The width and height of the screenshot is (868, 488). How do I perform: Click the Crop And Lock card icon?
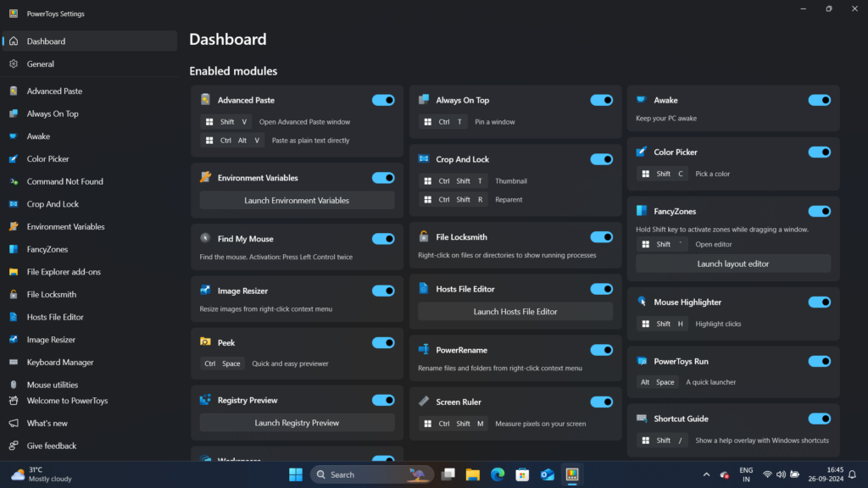[424, 158]
